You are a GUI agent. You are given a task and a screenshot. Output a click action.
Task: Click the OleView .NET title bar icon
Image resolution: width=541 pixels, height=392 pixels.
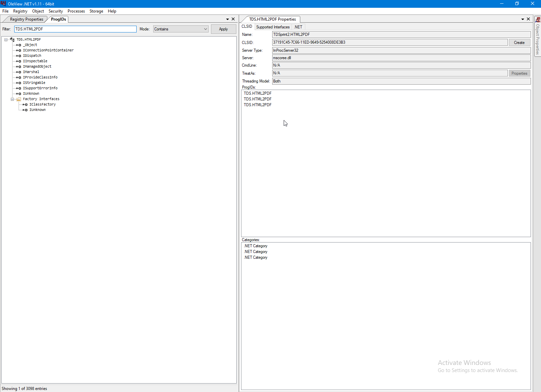[x=3, y=4]
